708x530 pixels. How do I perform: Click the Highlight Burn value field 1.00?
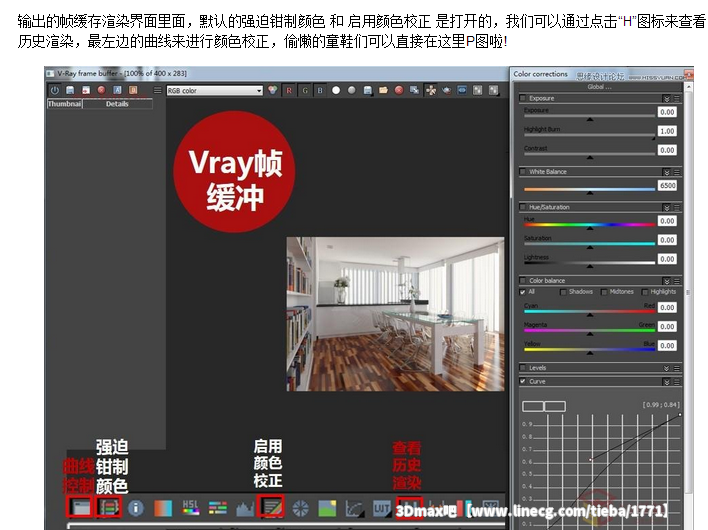coord(667,131)
